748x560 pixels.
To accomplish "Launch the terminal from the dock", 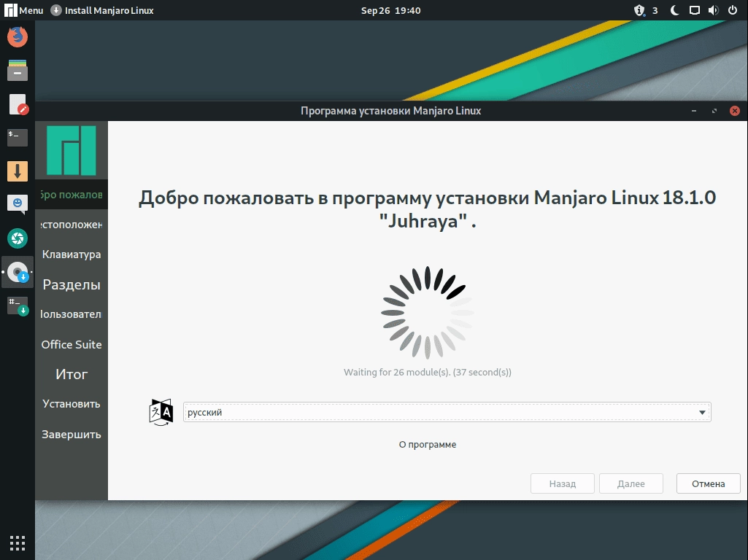I will 18,137.
